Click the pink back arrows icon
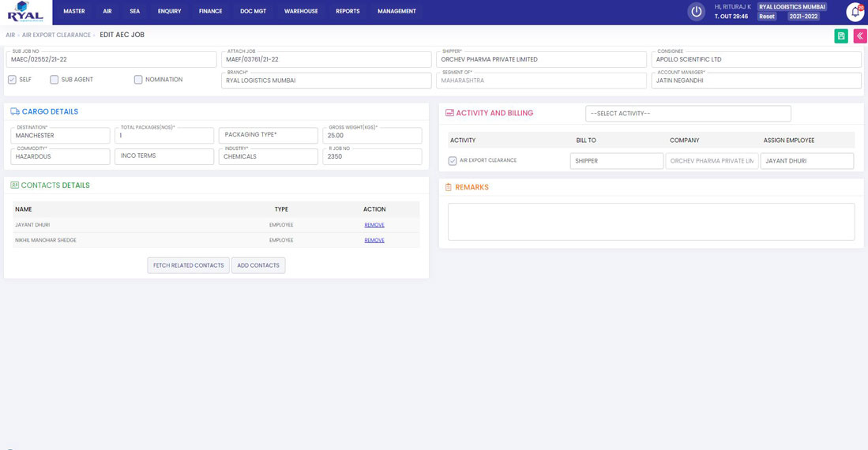The width and height of the screenshot is (868, 450). 860,36
